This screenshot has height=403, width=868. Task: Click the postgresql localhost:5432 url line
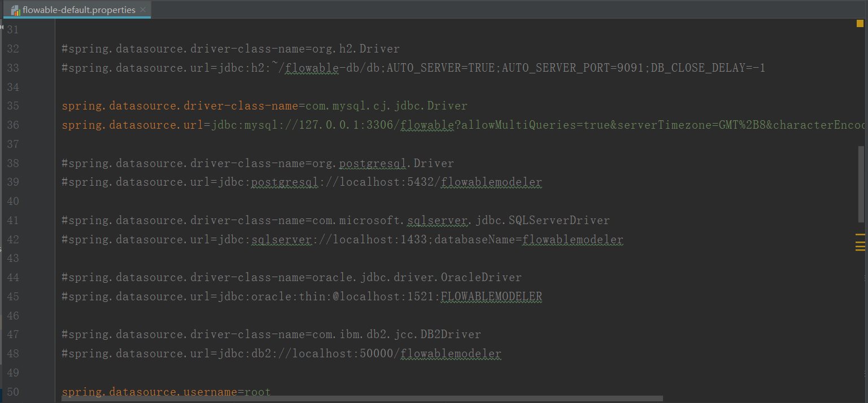(302, 182)
